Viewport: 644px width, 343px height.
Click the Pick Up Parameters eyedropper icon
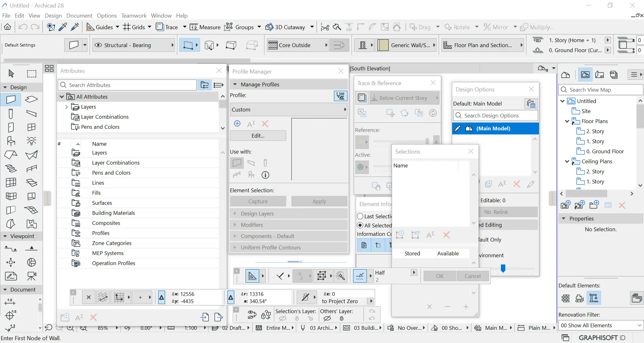(x=63, y=27)
